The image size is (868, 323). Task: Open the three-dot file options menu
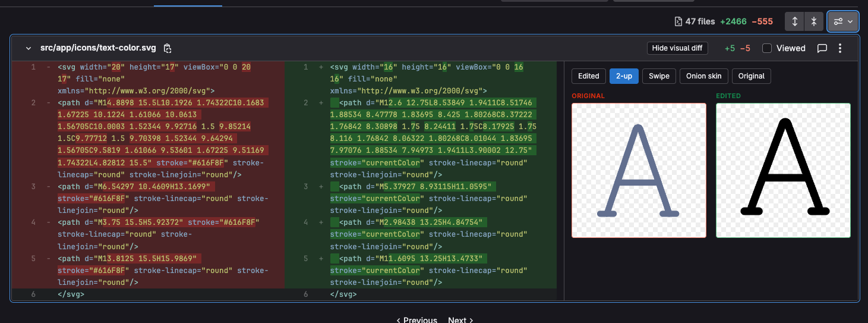coord(840,48)
